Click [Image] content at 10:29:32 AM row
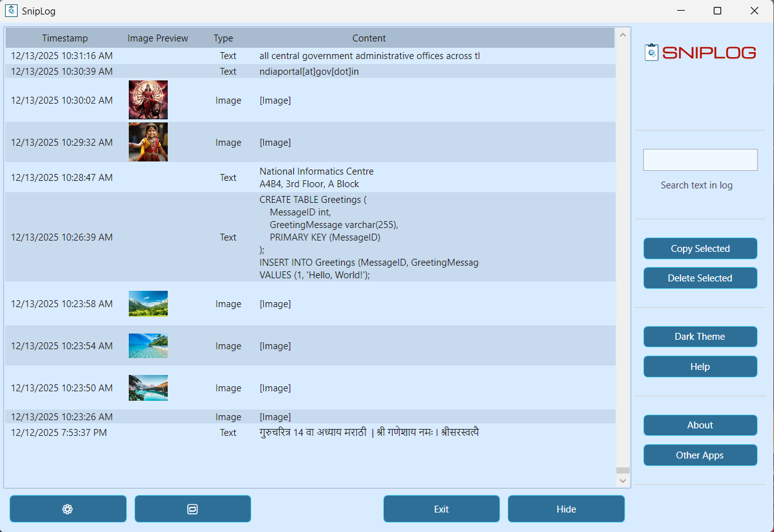 tap(275, 143)
